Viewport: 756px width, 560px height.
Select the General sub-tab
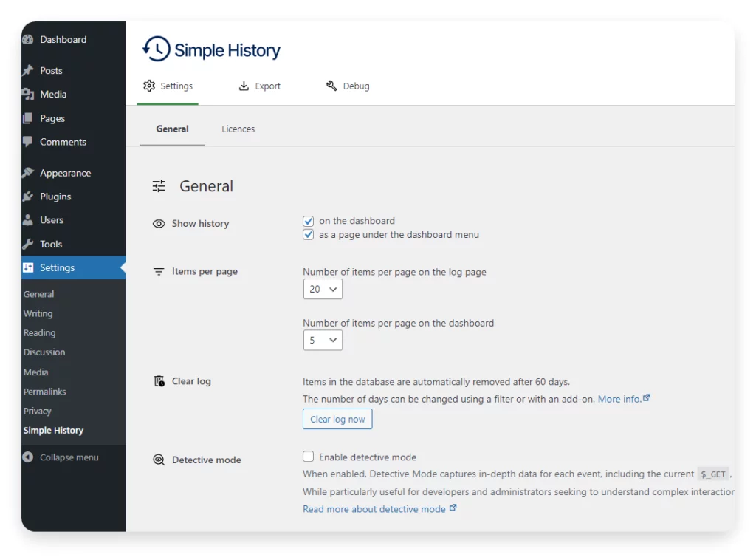(172, 129)
